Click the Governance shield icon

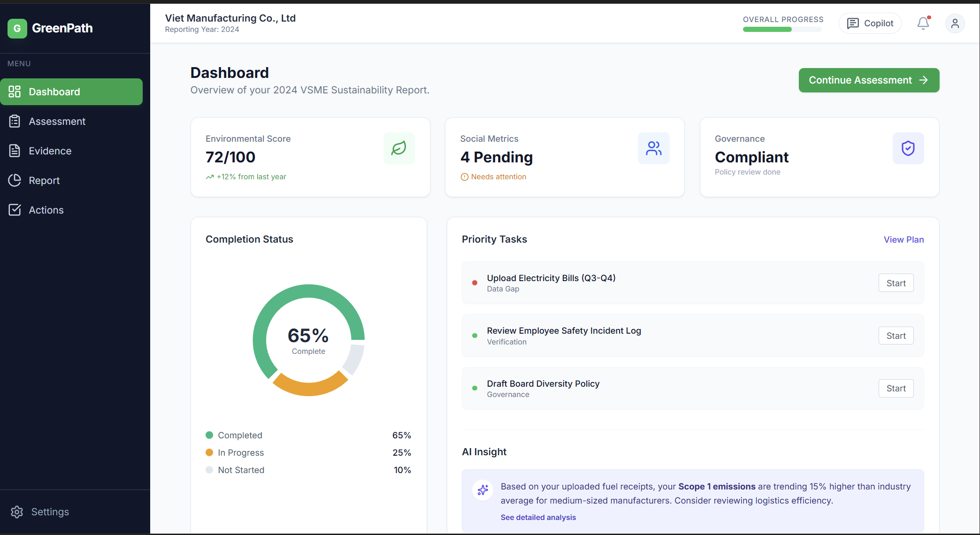(x=908, y=148)
